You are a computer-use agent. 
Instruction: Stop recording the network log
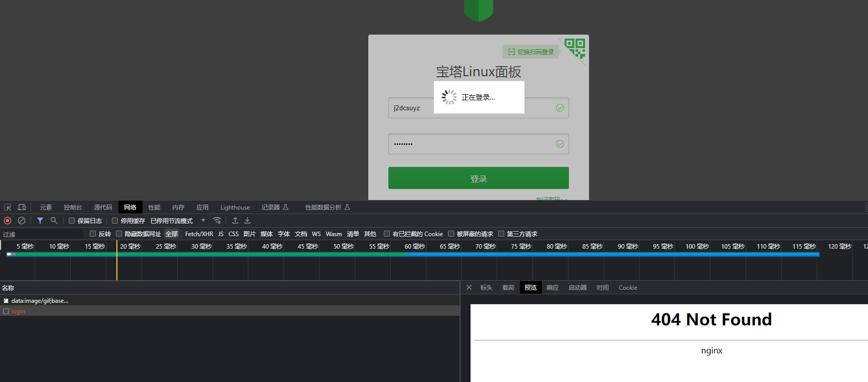[8, 221]
